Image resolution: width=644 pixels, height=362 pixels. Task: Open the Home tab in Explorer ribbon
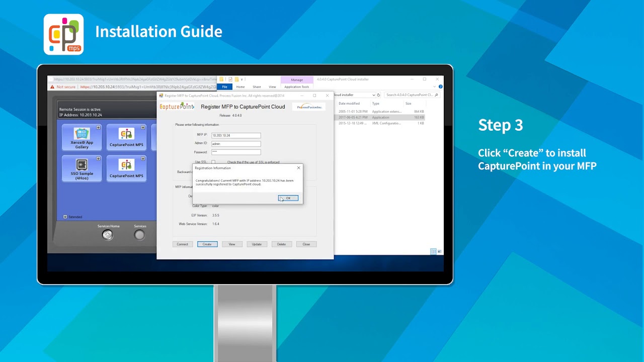pyautogui.click(x=240, y=87)
